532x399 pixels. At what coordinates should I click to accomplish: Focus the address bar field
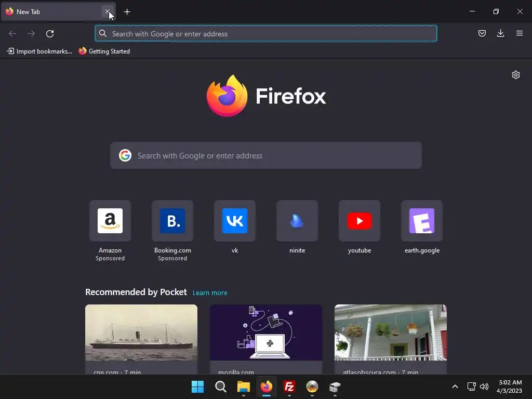(x=266, y=34)
